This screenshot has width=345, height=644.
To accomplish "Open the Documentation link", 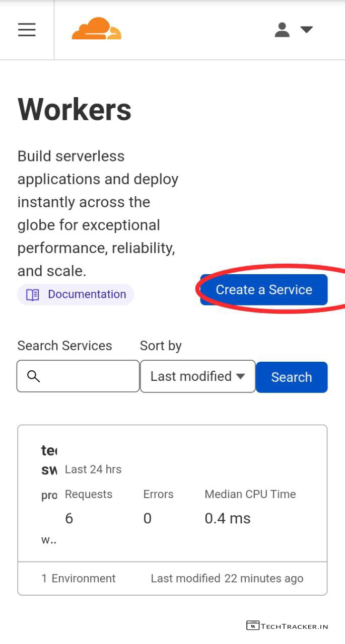I will (87, 294).
